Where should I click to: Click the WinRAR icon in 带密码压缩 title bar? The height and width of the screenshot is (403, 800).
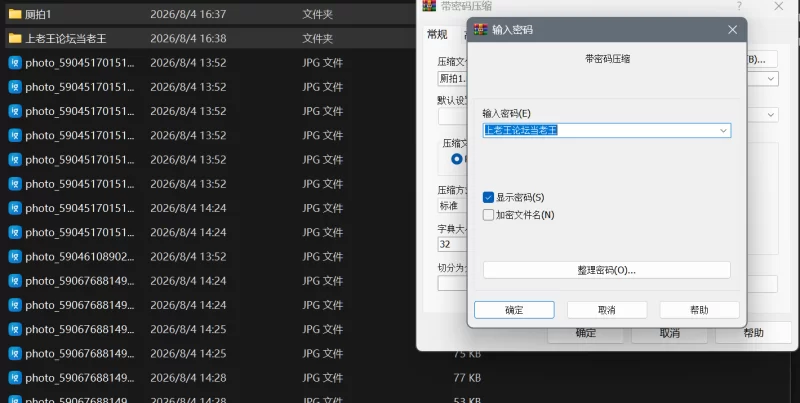[x=430, y=6]
